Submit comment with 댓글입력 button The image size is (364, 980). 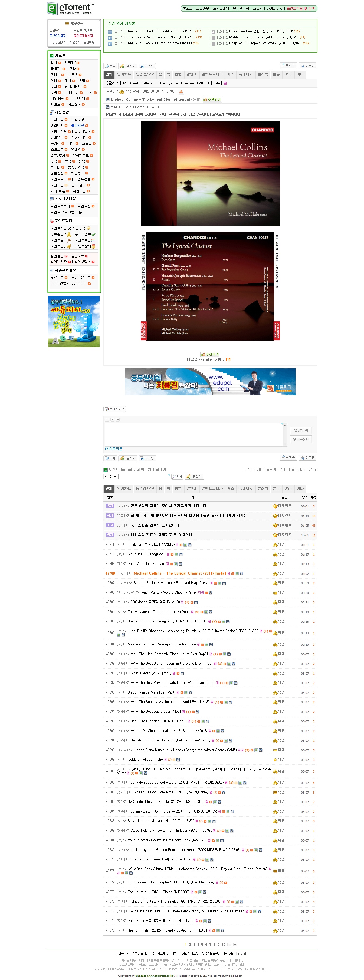300,430
